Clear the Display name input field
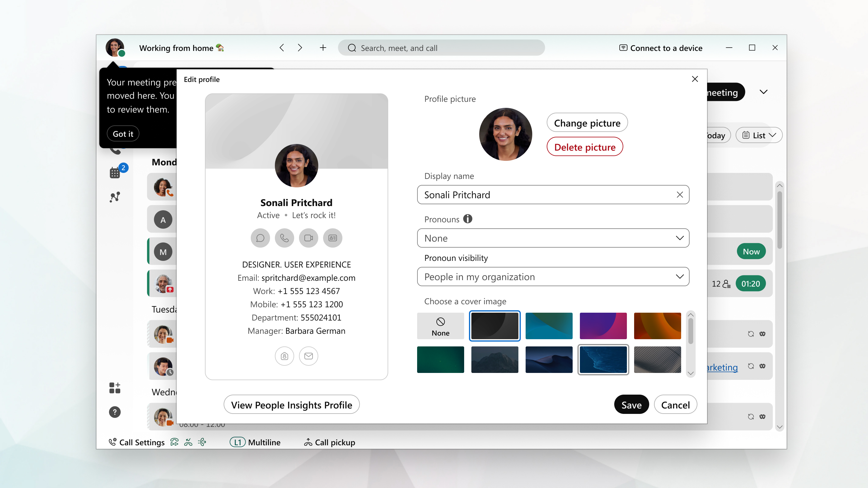Screen dimensions: 868x488 [x=678, y=195]
